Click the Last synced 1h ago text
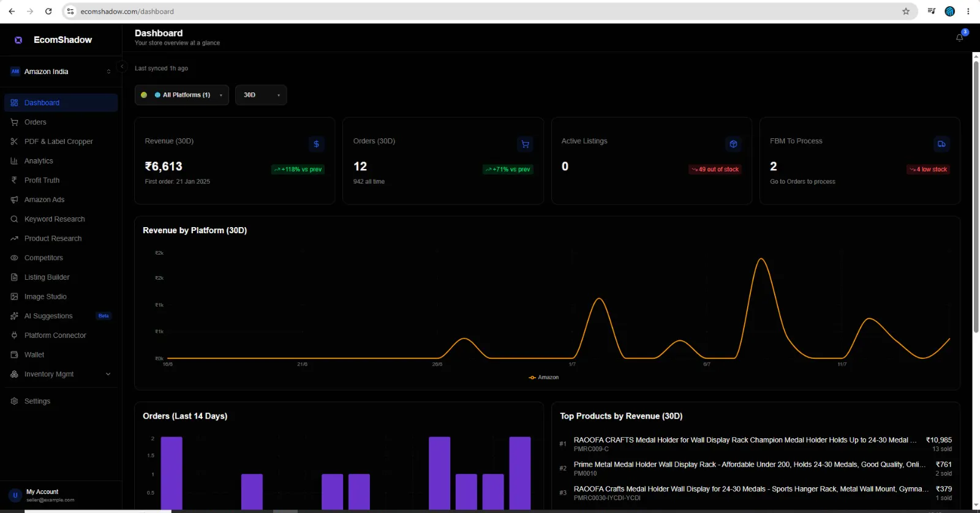980x513 pixels. [x=161, y=69]
